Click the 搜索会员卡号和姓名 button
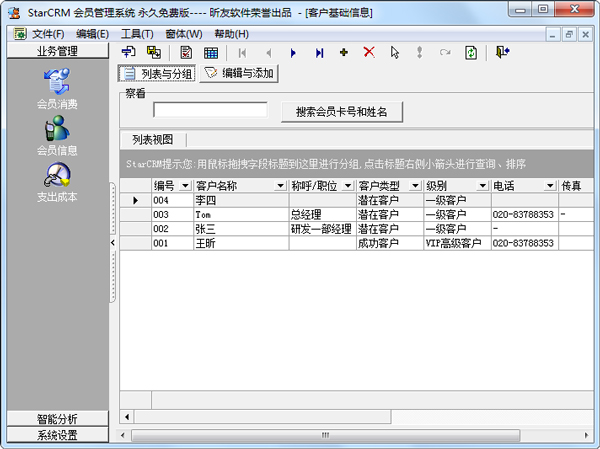 342,111
